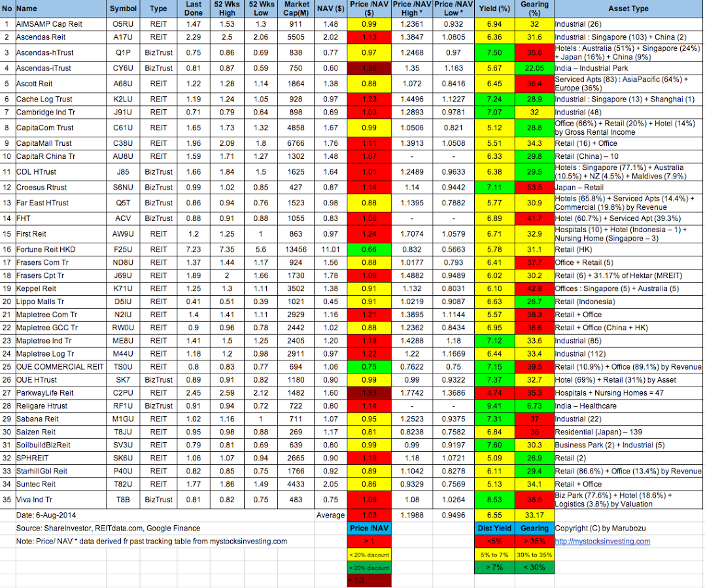Viewport: 705px width, 588px height.
Task: Select the 'Name' column header
Action: [x=60, y=9]
